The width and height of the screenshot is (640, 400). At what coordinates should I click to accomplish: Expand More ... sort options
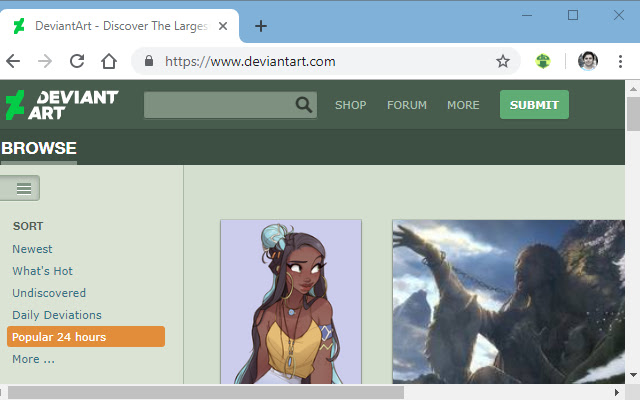tap(33, 359)
